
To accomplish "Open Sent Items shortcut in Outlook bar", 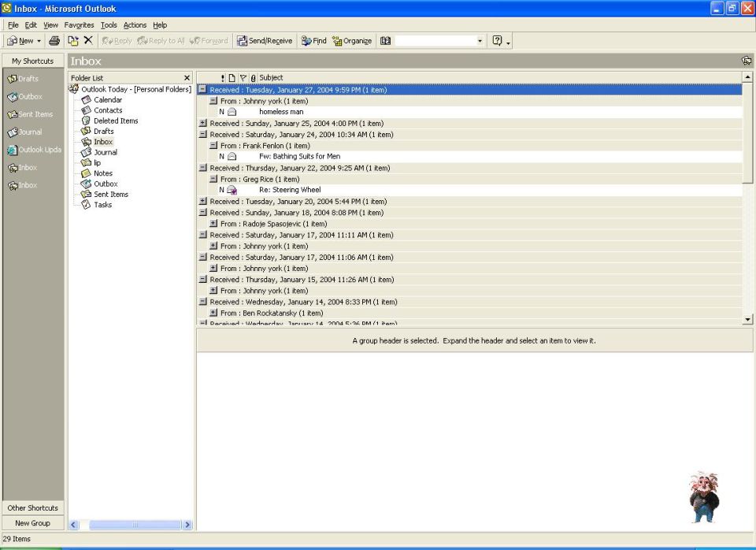I will click(x=30, y=114).
